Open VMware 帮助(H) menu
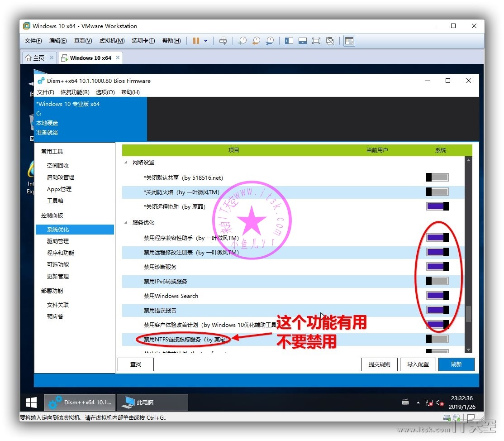504x441 pixels. pyautogui.click(x=171, y=41)
